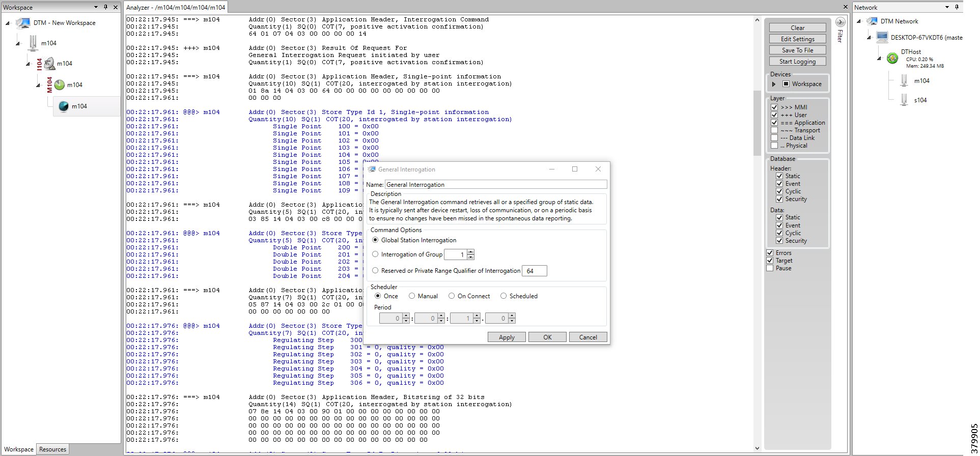Collapse the top-level m104 channel node
Viewport: 980px width, 456px height.
point(18,44)
